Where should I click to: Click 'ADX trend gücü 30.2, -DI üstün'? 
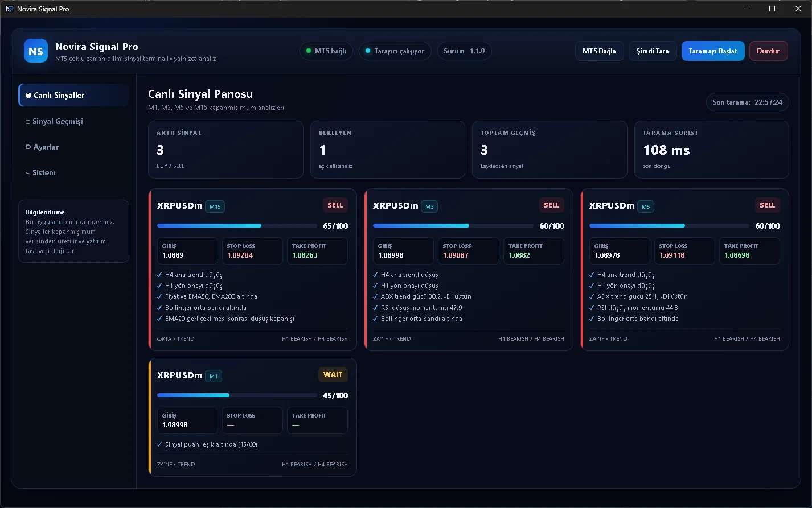click(x=426, y=297)
